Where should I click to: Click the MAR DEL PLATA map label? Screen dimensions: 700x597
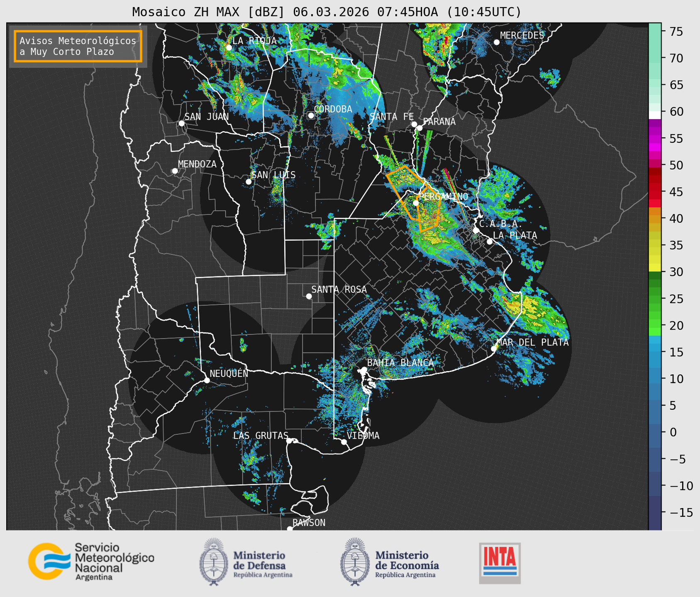(532, 343)
